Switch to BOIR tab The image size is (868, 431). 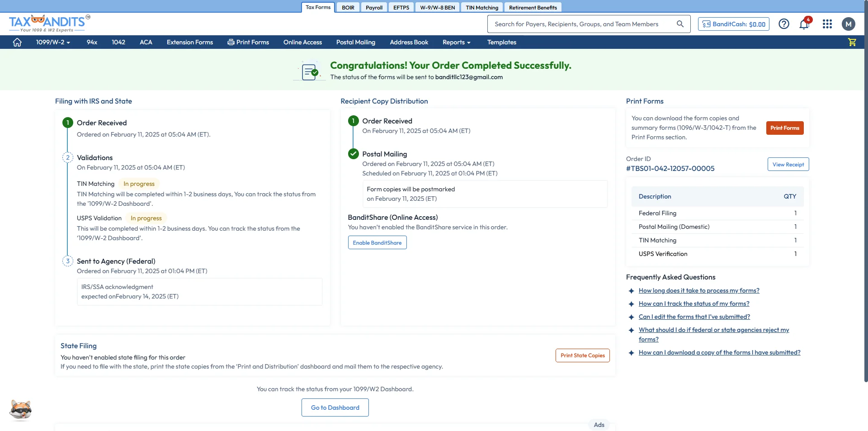tap(348, 7)
